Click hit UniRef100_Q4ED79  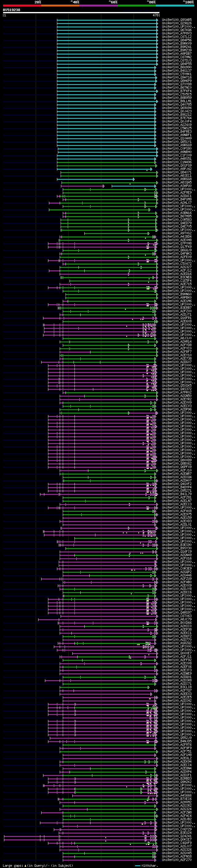177,223
